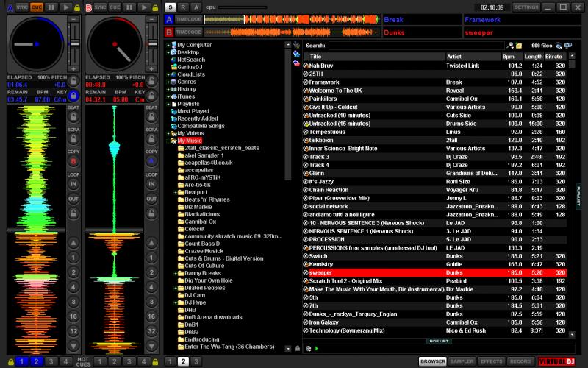Image resolution: width=588 pixels, height=368 pixels.
Task: Toggle deck A yellow padlock
Action: [77, 7]
